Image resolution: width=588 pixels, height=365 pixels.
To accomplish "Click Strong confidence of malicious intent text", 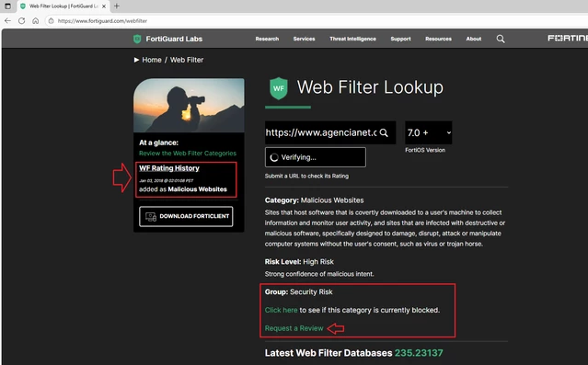I will point(319,274).
